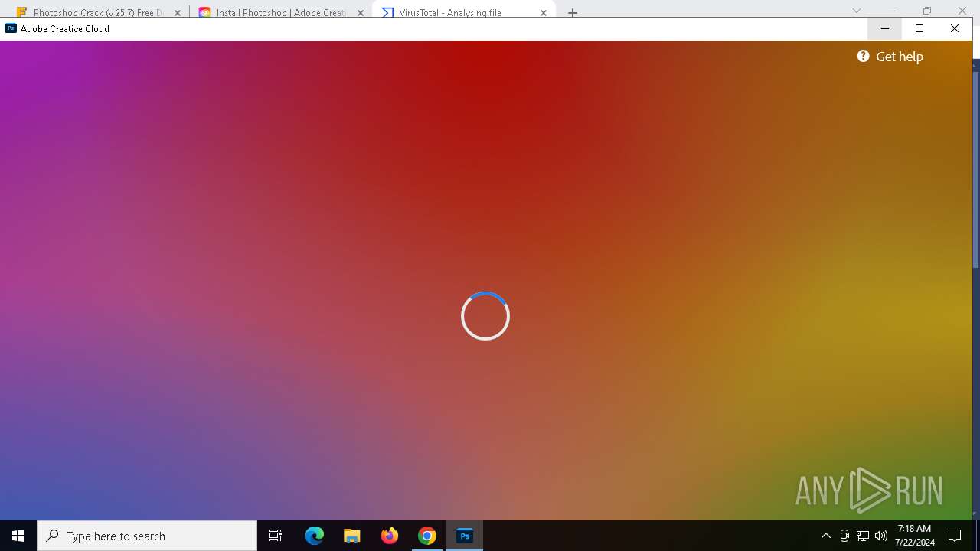Minimize the Chrome browser window
Viewport: 980px width, 551px height.
(892, 11)
